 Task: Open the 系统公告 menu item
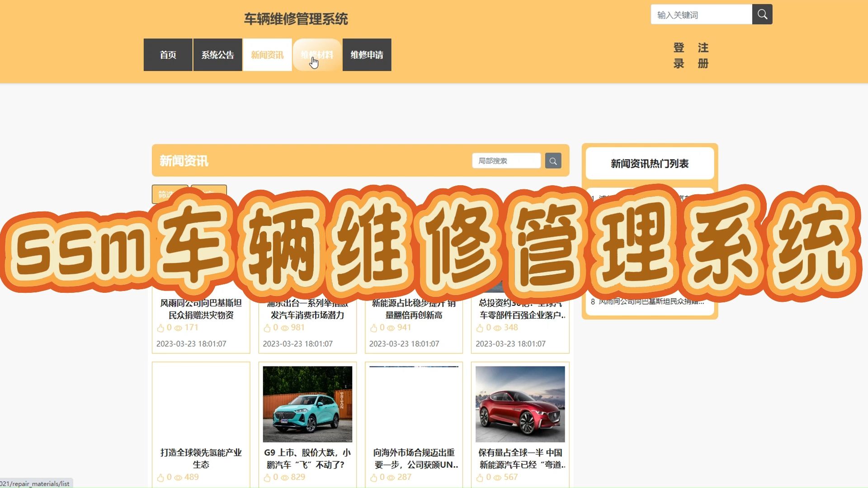pyautogui.click(x=217, y=55)
